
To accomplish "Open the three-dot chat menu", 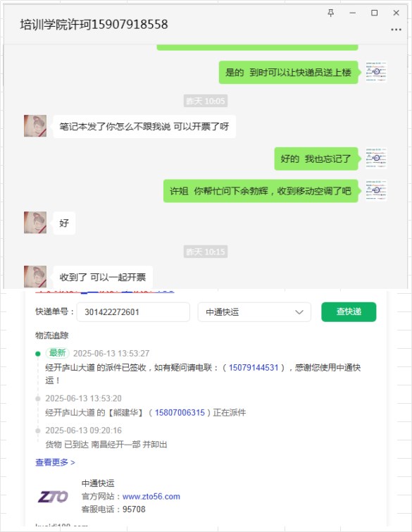I will 396,30.
